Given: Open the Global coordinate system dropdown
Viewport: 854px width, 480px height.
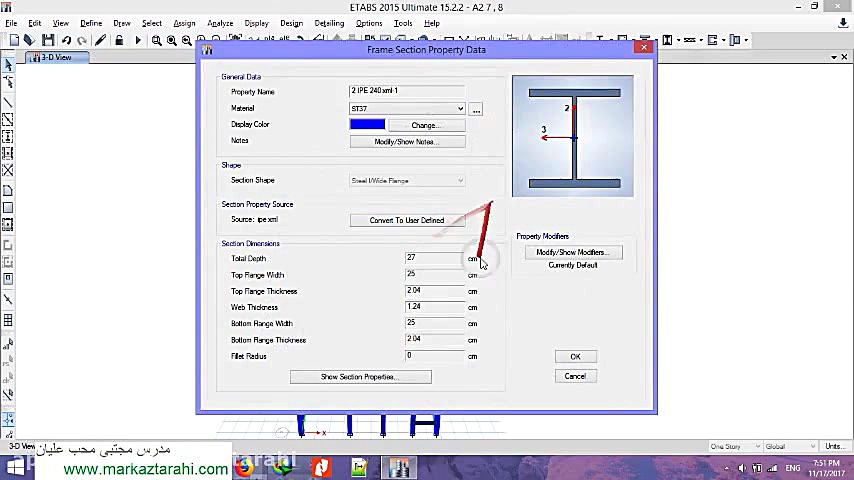Looking at the screenshot, I should click(x=790, y=446).
